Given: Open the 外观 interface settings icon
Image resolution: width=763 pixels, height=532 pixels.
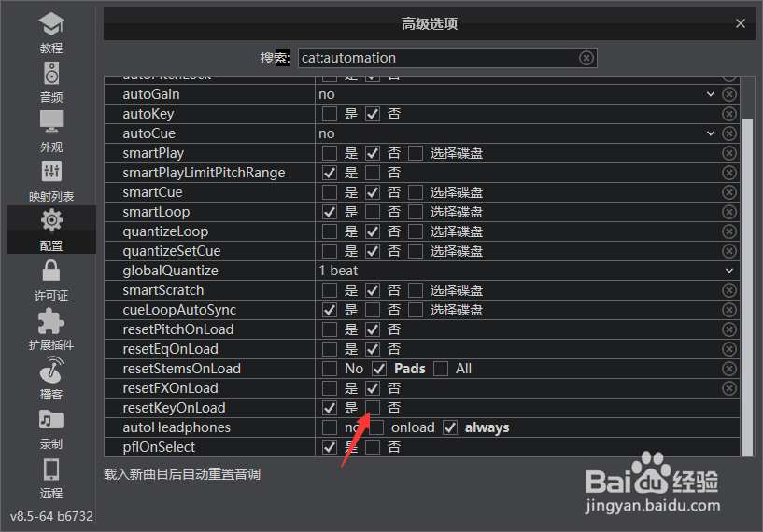Looking at the screenshot, I should [51, 121].
